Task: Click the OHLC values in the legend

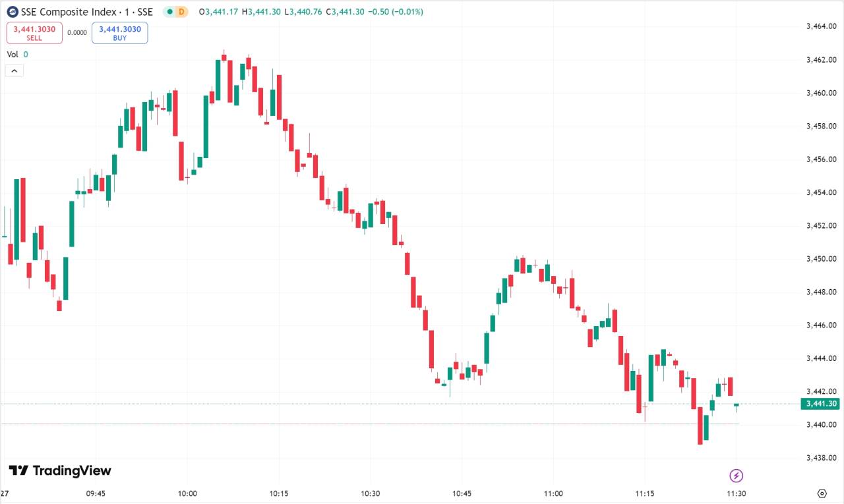Action: click(x=314, y=12)
